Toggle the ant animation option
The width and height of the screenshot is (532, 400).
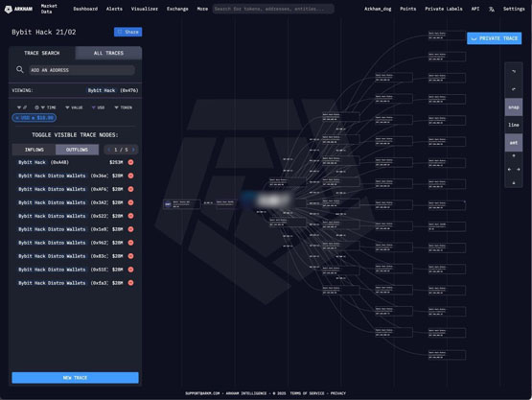[x=514, y=143]
